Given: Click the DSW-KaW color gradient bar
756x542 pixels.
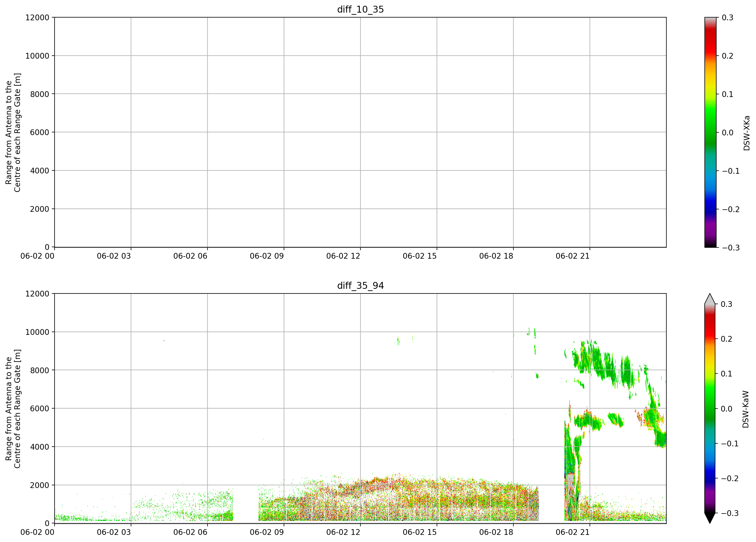Looking at the screenshot, I should [710, 408].
